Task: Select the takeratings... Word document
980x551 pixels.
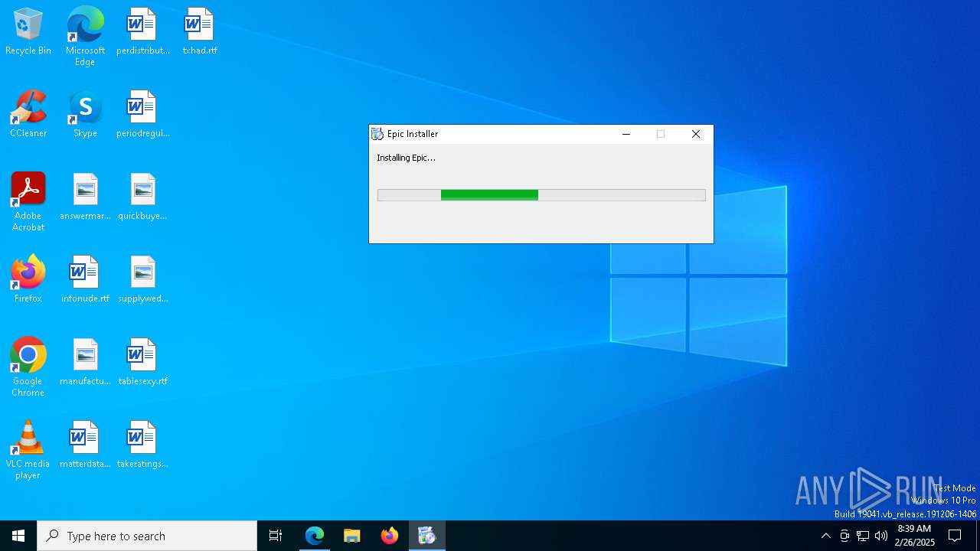Action: click(x=142, y=445)
